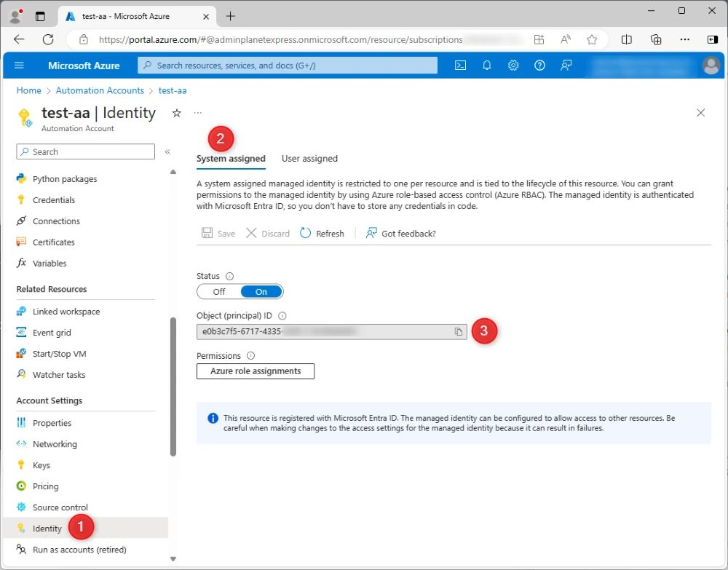Viewport: 728px width, 570px height.
Task: Click the Object (principal) ID field
Action: tap(331, 331)
